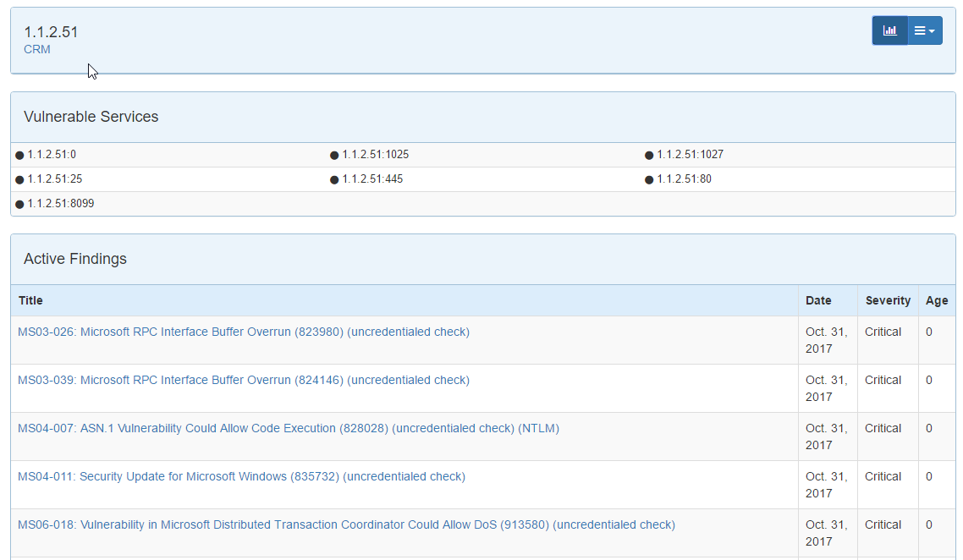Click the Title column header

(30, 300)
